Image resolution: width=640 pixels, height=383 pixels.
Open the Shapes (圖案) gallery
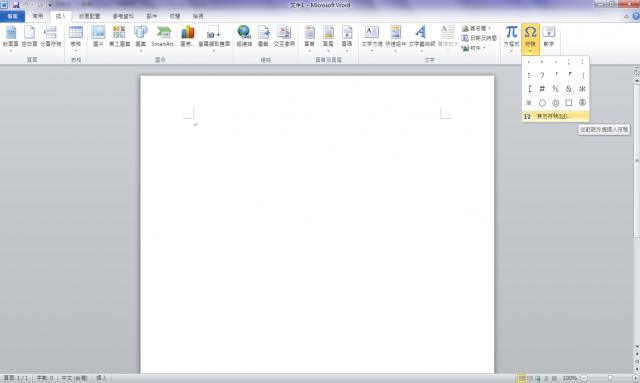pos(140,38)
